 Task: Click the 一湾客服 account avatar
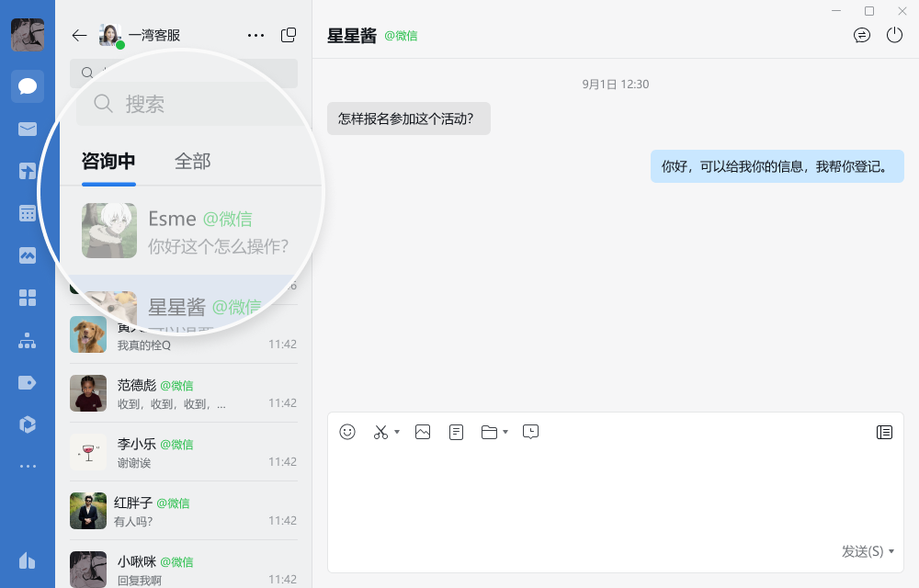111,35
